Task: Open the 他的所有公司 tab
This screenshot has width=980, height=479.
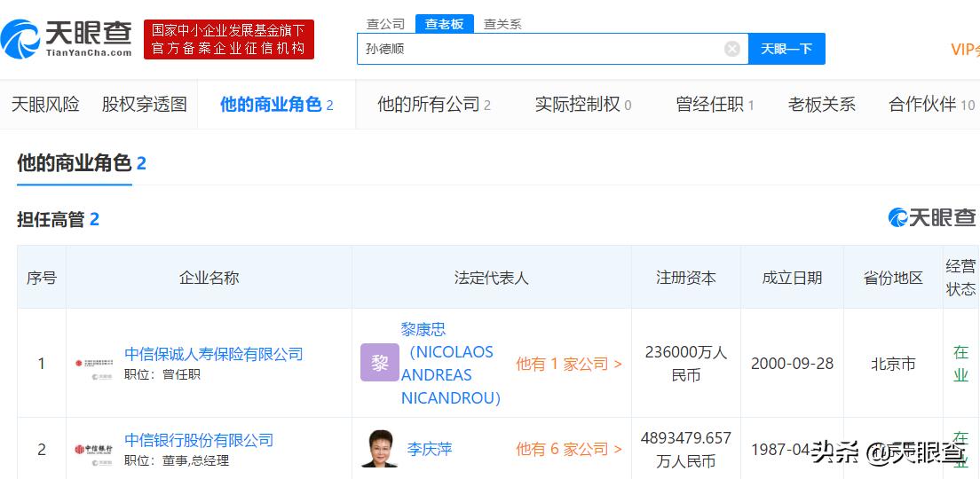Action: point(434,105)
